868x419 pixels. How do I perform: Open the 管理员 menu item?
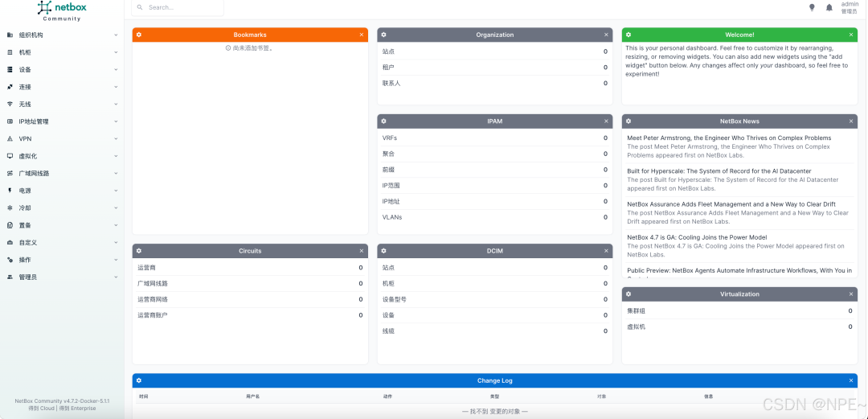click(x=62, y=277)
